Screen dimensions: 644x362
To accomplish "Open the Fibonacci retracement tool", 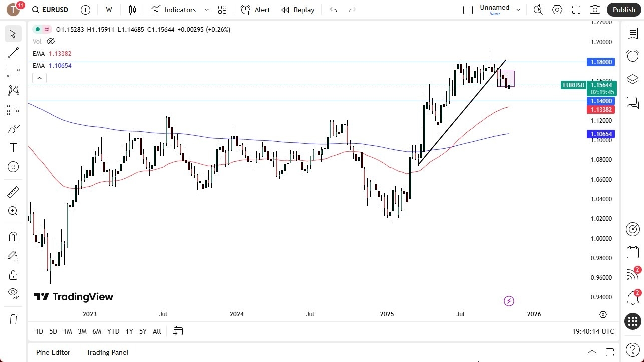I will (x=13, y=72).
